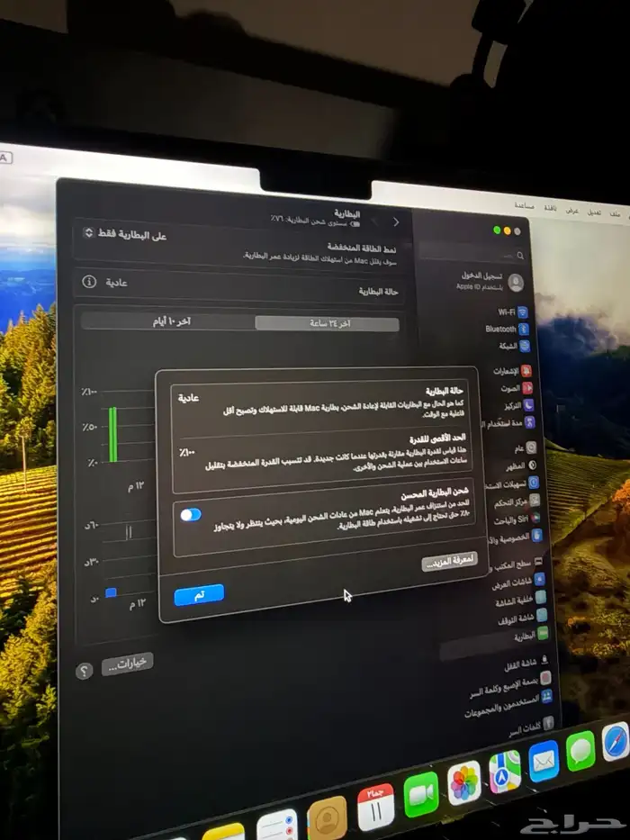Open Wallpaper (خلفية الشاشة) settings
The height and width of the screenshot is (840, 630).
tap(519, 600)
